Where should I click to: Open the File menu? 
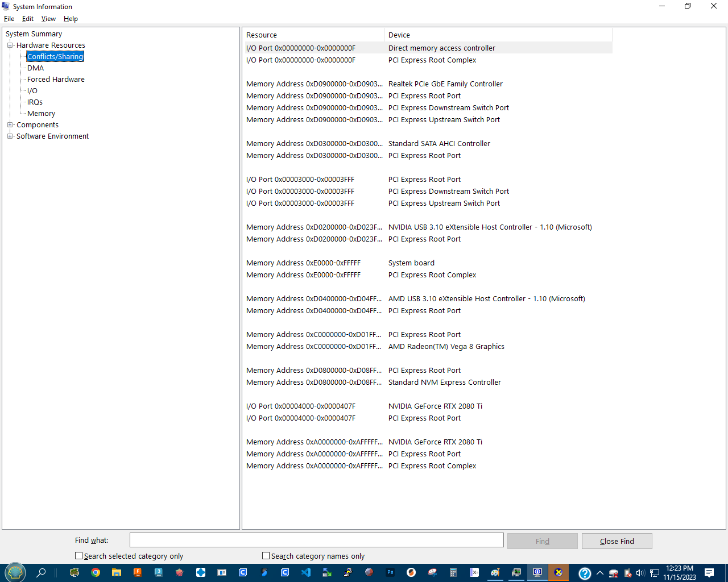[x=9, y=18]
